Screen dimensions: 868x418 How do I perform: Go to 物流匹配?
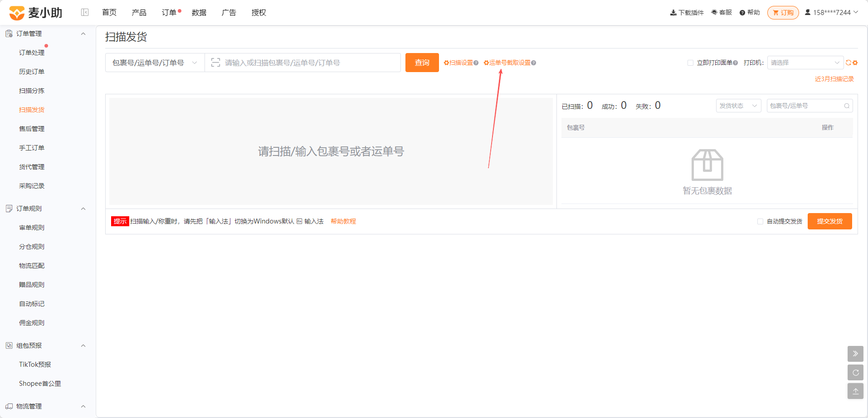32,266
